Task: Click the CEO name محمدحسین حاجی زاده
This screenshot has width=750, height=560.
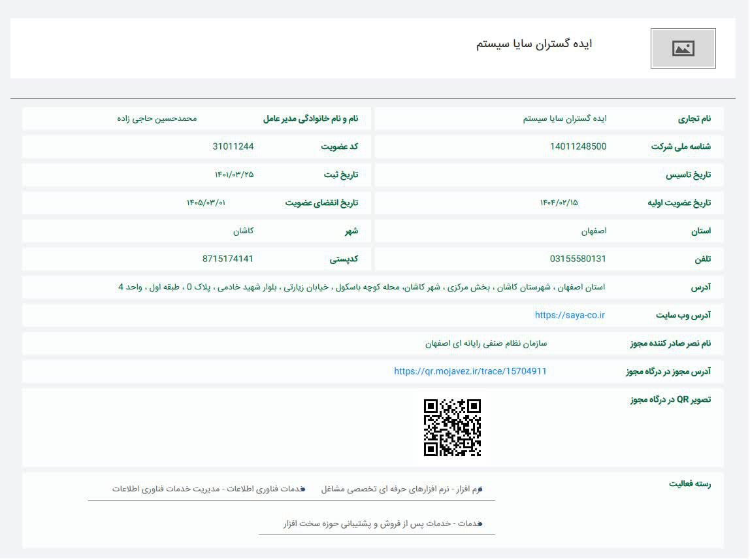Action: tap(157, 118)
